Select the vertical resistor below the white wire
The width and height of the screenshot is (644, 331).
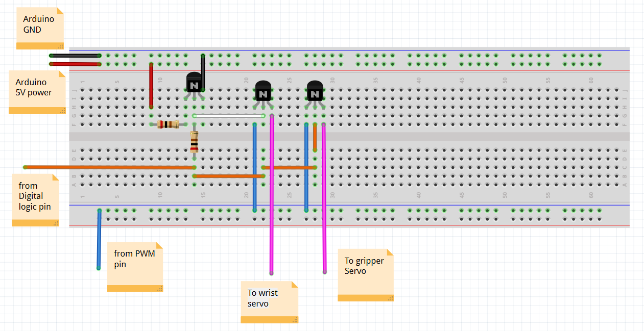pyautogui.click(x=194, y=142)
